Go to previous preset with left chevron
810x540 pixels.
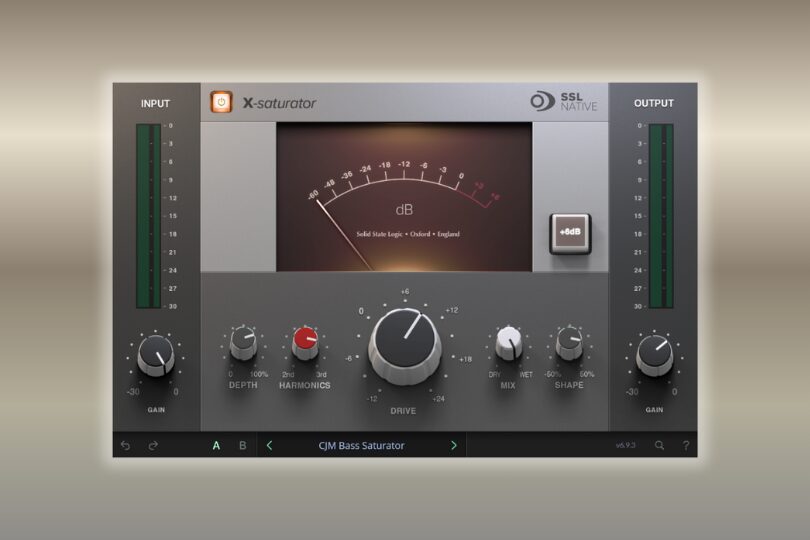pyautogui.click(x=269, y=445)
